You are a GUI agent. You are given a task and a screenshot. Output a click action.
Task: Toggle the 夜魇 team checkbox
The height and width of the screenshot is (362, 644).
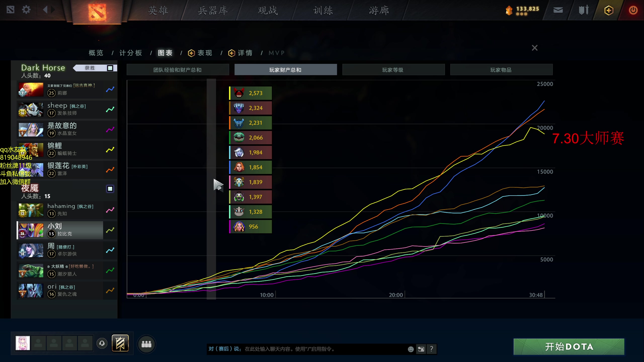pos(110,189)
